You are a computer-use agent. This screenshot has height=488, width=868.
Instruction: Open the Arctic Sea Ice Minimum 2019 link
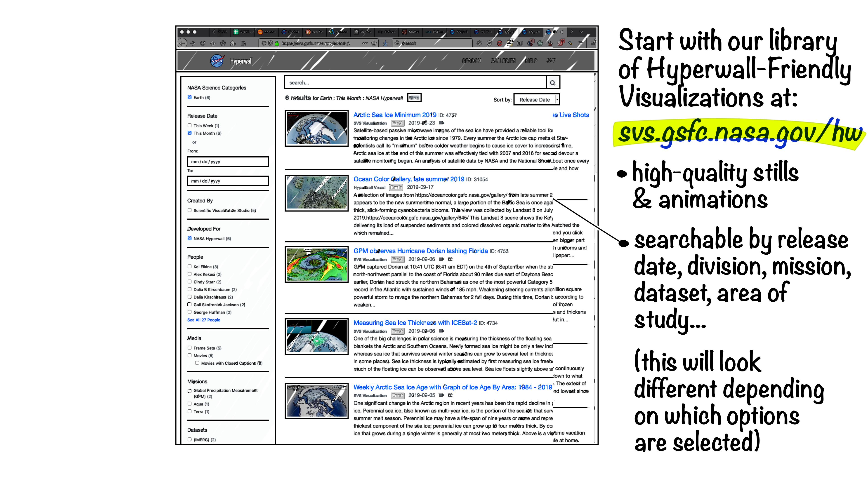(395, 115)
